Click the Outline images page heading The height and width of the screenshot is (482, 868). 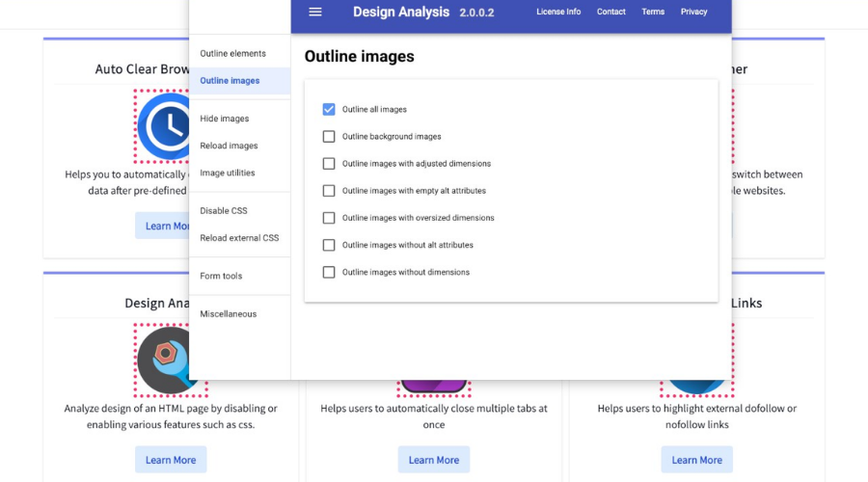pos(360,57)
